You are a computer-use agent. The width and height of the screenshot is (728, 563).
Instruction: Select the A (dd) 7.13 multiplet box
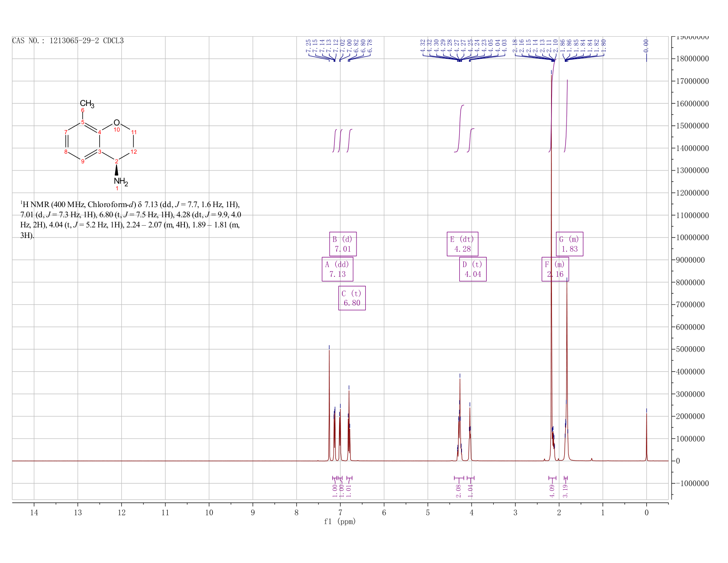338,269
